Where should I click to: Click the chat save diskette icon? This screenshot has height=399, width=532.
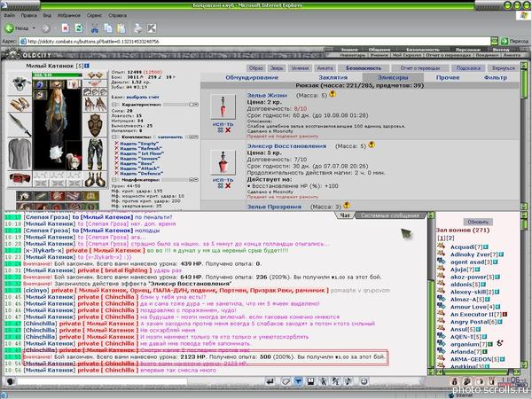tap(310, 381)
